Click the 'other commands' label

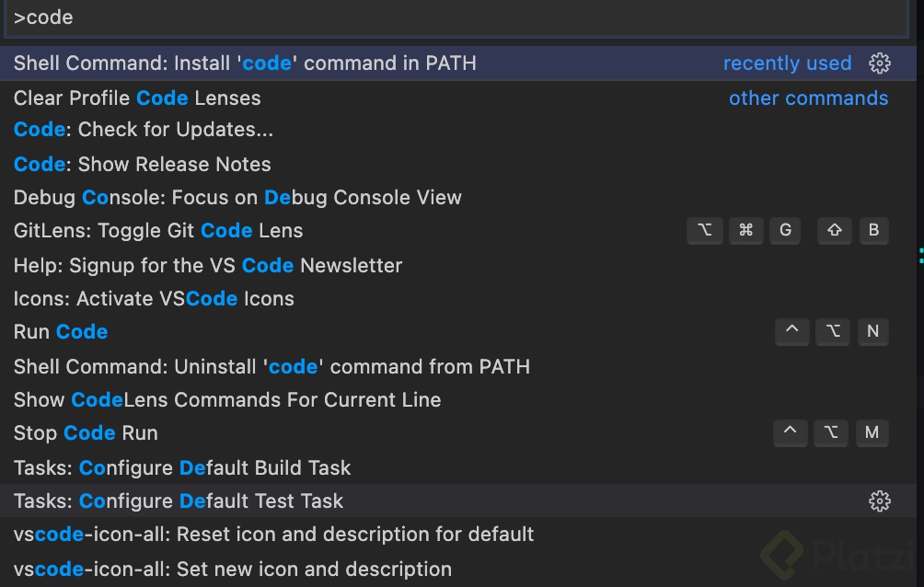pyautogui.click(x=808, y=98)
